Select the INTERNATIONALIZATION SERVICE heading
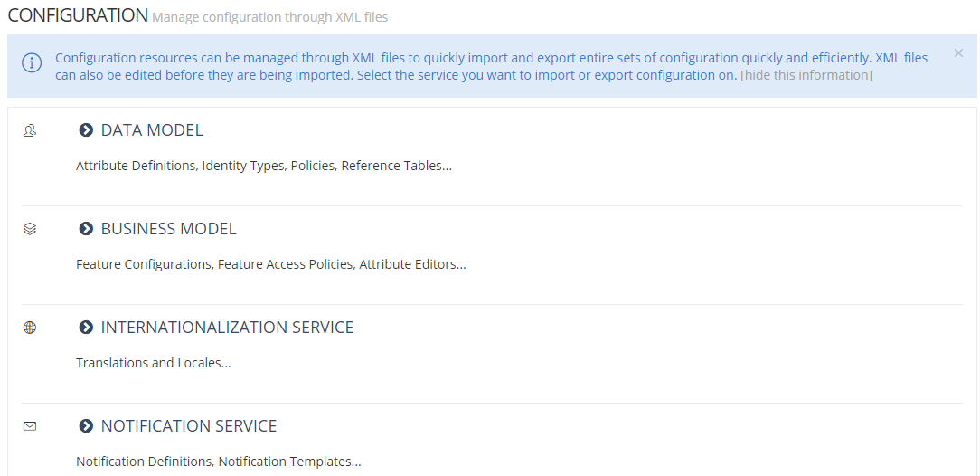Screen dimensions: 980x476 [227, 328]
